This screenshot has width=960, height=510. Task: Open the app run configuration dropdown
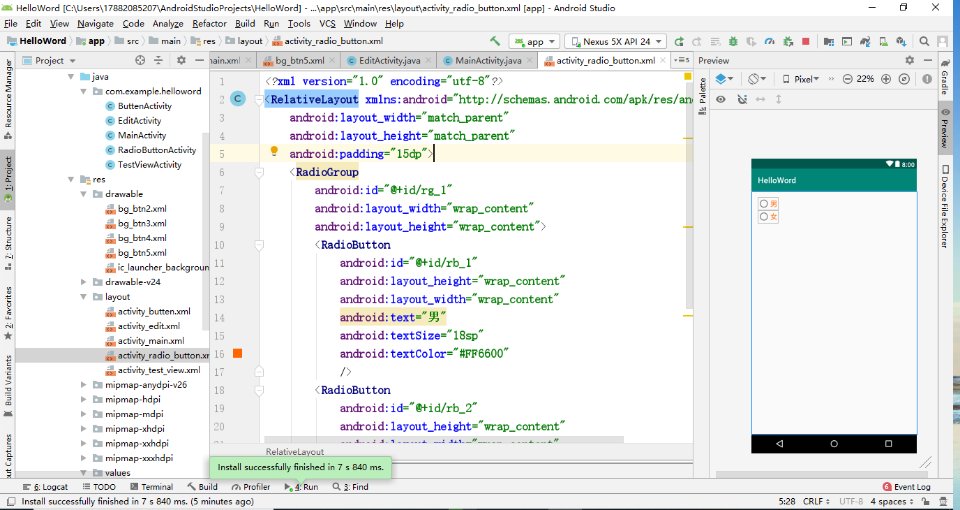point(534,42)
